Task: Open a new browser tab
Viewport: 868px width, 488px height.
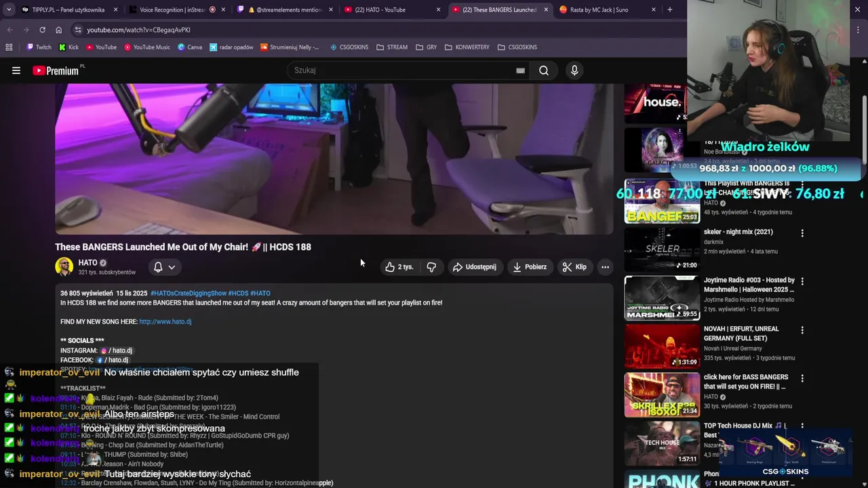Action: coord(669,9)
